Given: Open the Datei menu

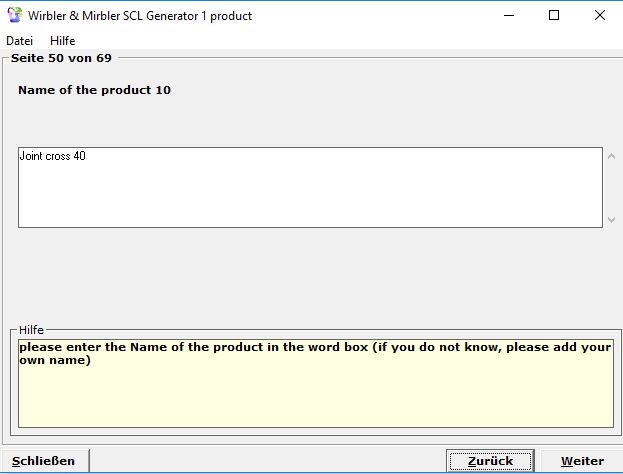Looking at the screenshot, I should (19, 41).
